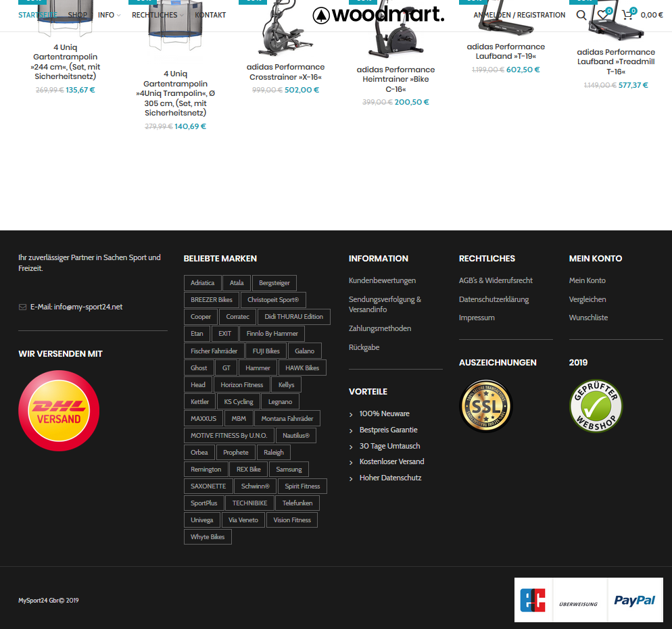
Task: Select the Didi THURAU Edition tag
Action: pos(294,317)
